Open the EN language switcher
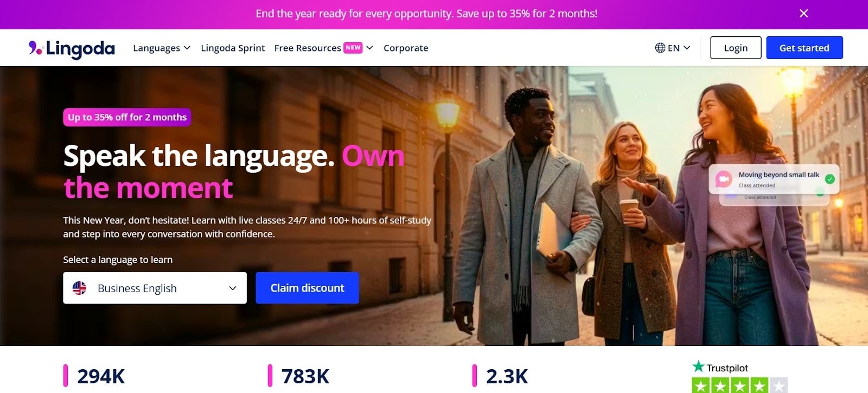Image resolution: width=868 pixels, height=393 pixels. tap(673, 48)
